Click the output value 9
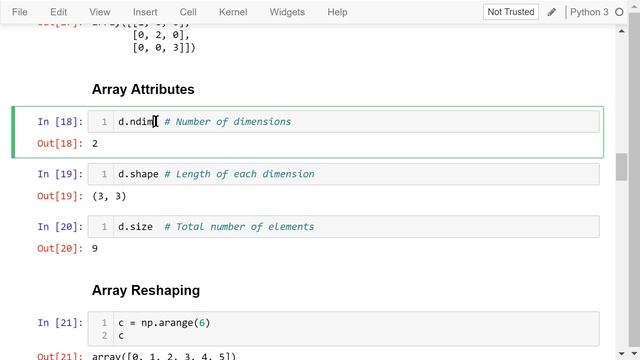 tap(95, 249)
